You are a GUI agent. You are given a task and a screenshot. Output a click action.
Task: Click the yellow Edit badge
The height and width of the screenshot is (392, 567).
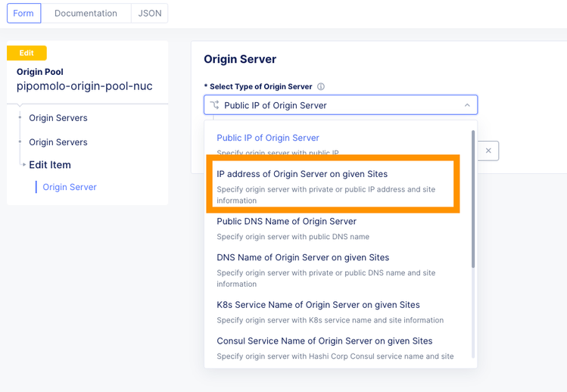pos(26,53)
